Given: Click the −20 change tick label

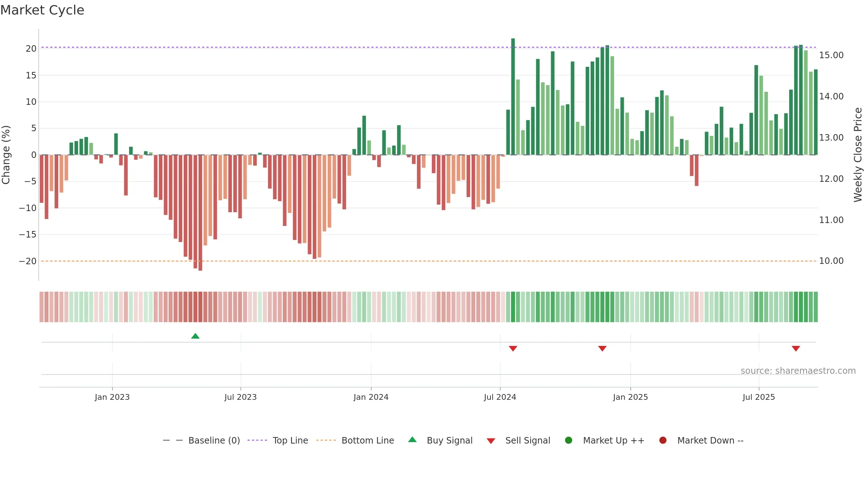Looking at the screenshot, I should click(x=28, y=261).
